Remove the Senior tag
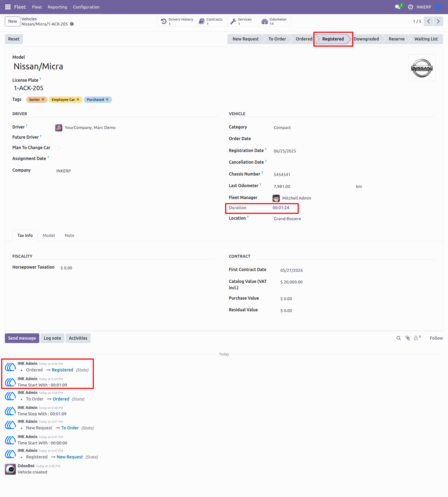Image resolution: width=448 pixels, height=497 pixels. (x=43, y=99)
